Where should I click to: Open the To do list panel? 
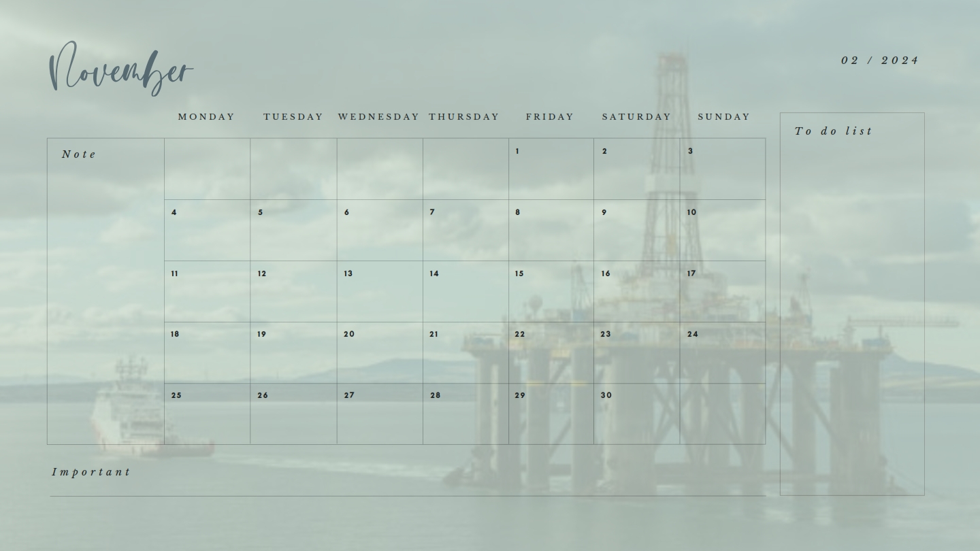point(834,131)
